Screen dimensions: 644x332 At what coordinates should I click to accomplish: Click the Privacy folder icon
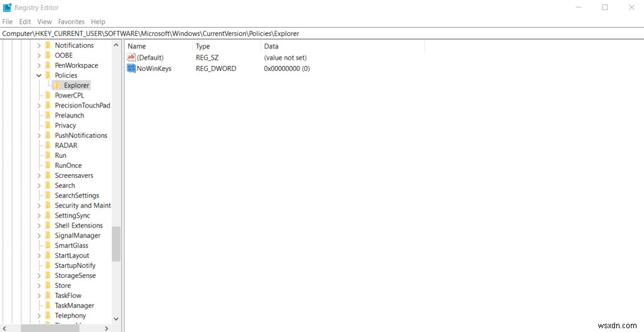point(48,125)
